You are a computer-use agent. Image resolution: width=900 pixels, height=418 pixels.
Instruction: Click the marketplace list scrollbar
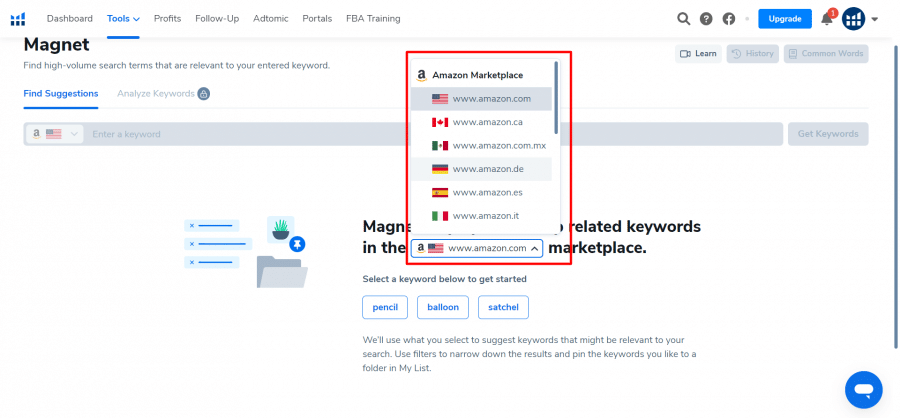pos(556,98)
